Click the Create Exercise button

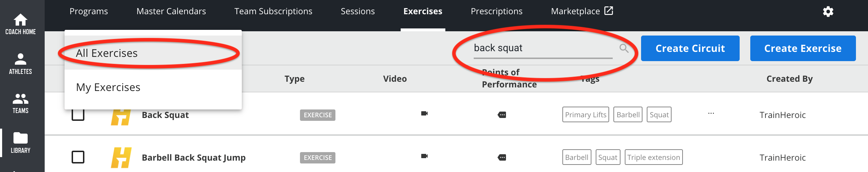coord(803,48)
